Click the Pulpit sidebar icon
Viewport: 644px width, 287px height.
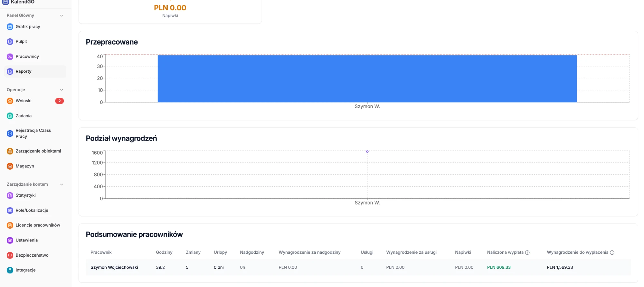[10, 42]
